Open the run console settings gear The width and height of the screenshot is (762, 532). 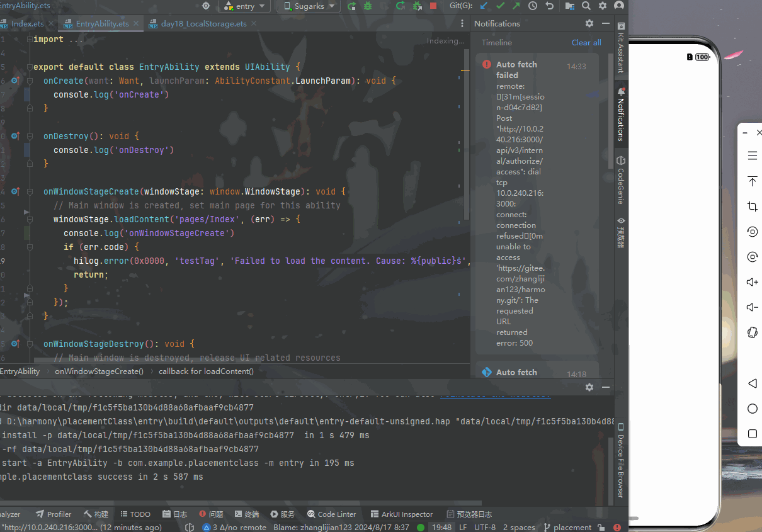tap(589, 387)
